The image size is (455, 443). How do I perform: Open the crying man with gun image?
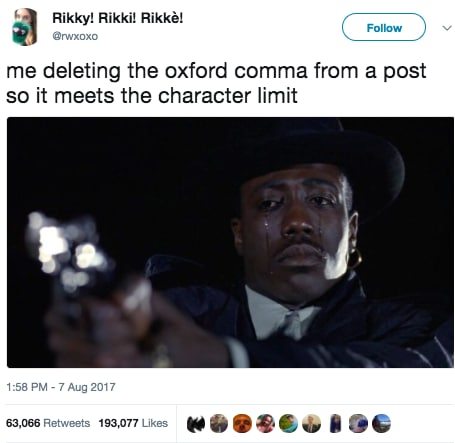tap(230, 242)
